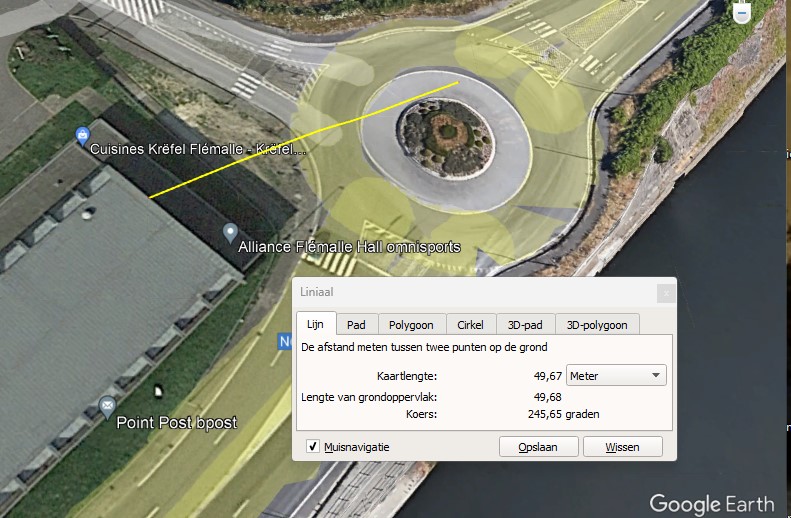The image size is (791, 518).
Task: Click the Alliance Flémalle Hall omnisports pin
Action: 231,233
